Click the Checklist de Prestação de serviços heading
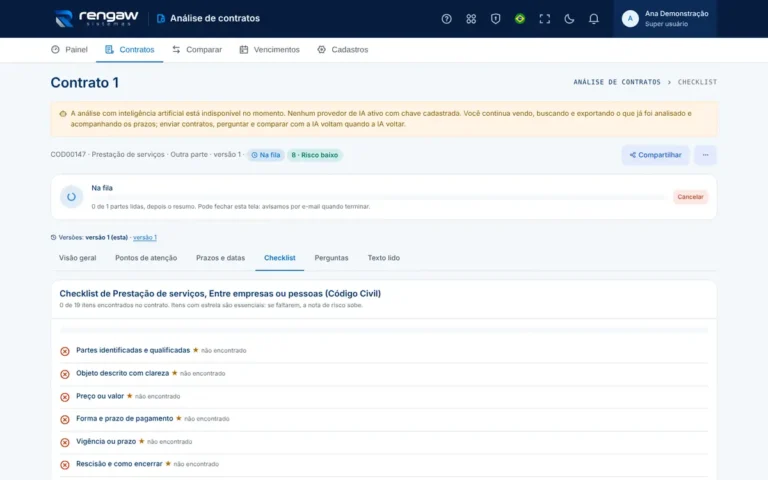The height and width of the screenshot is (480, 768). point(220,293)
